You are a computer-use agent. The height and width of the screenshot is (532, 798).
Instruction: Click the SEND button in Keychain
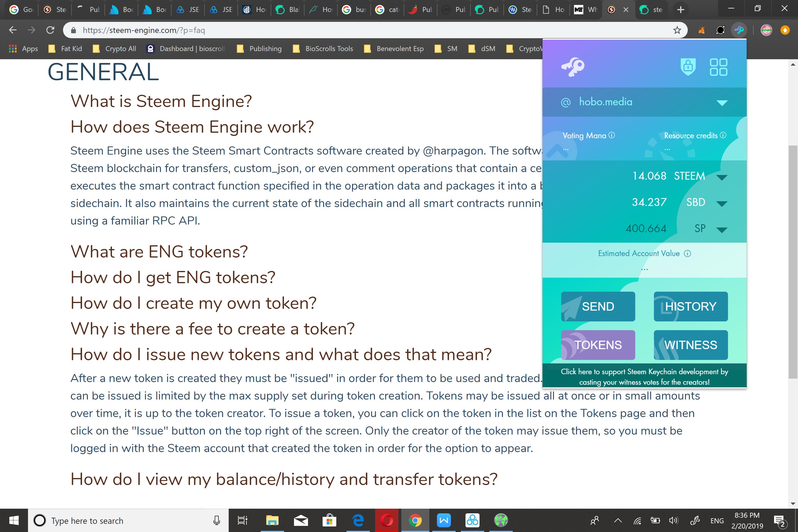coord(598,306)
